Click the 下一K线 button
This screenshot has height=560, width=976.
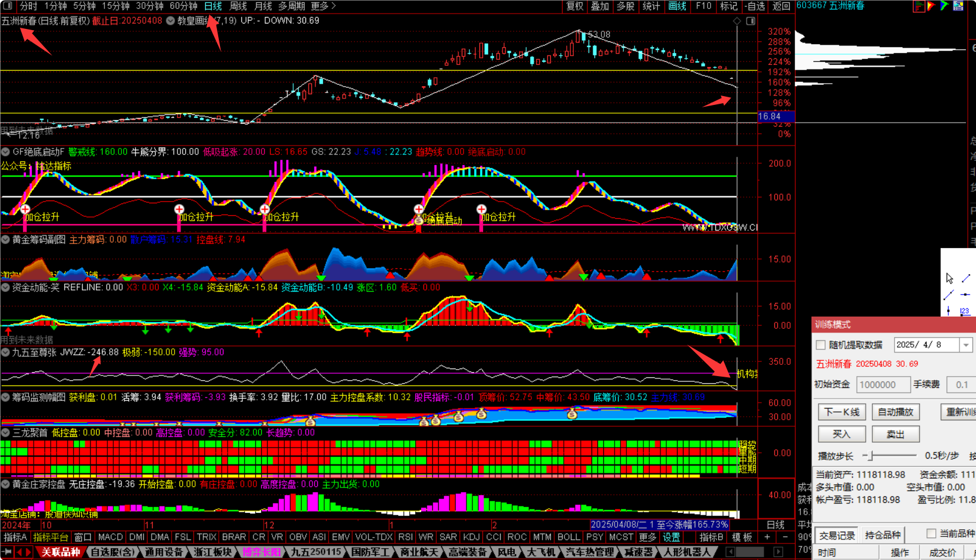tap(842, 412)
